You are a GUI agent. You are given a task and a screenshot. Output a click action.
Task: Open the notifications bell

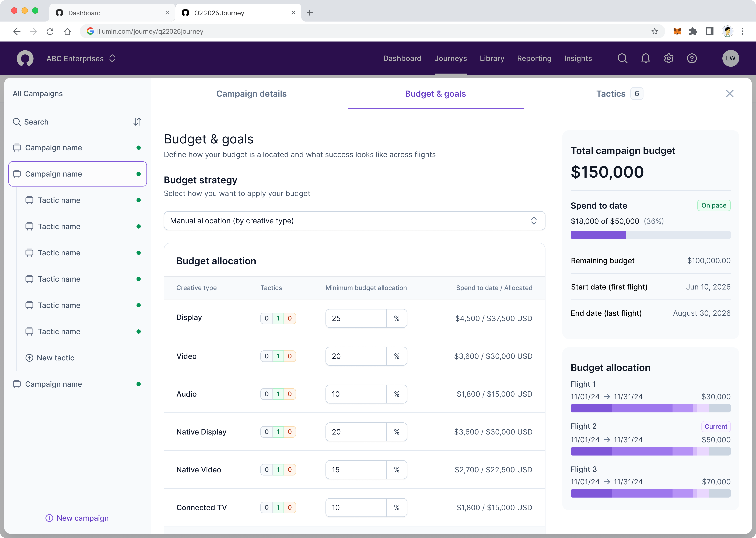(x=645, y=58)
